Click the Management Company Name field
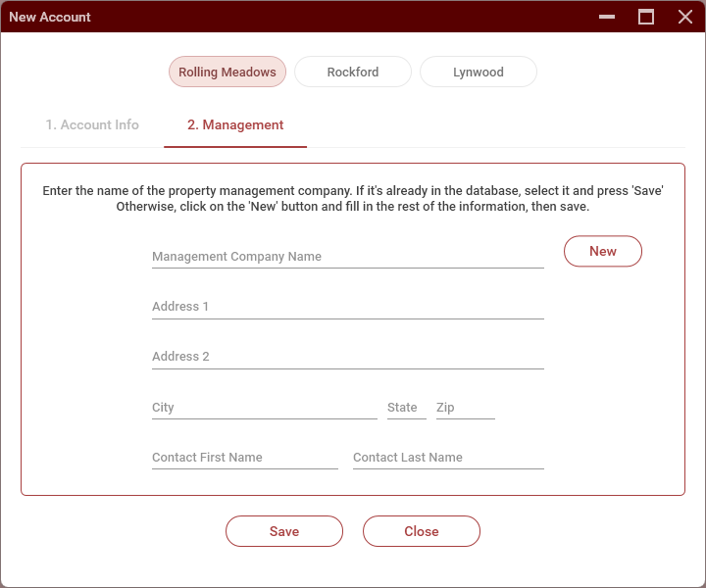 (347, 257)
